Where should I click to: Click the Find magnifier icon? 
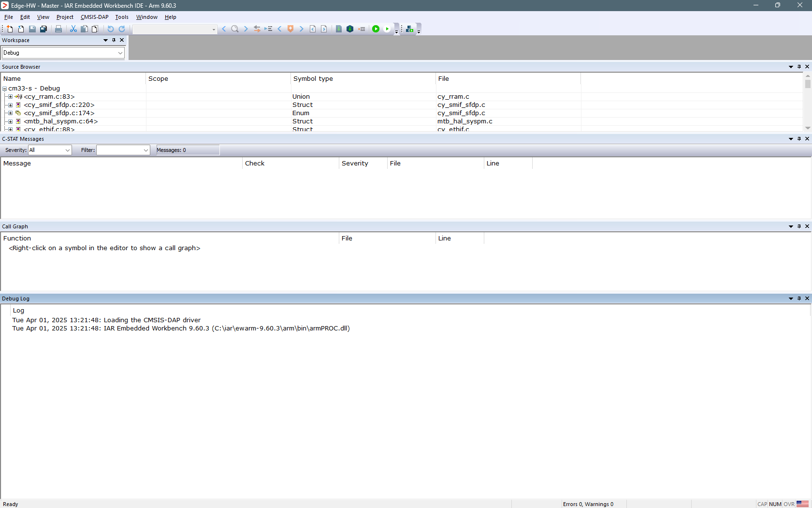click(235, 29)
